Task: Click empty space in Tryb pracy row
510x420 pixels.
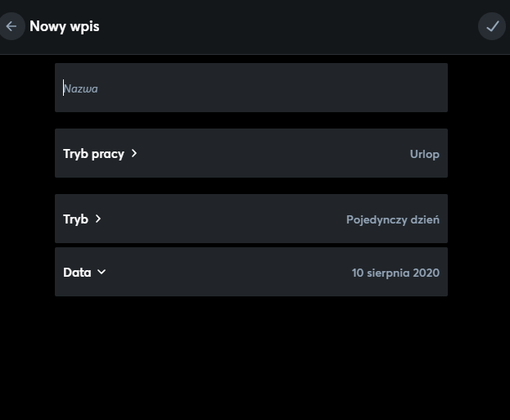Action: pyautogui.click(x=270, y=154)
